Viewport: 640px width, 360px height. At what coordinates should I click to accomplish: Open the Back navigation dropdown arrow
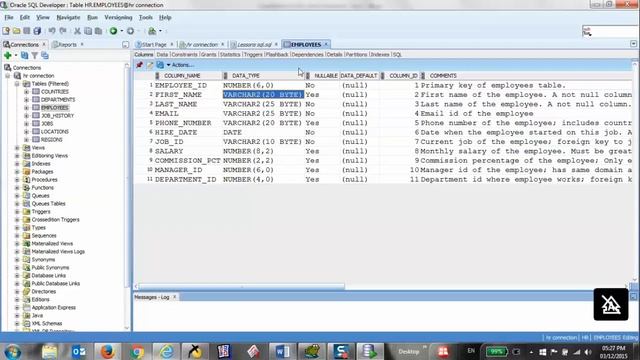tap(122, 31)
